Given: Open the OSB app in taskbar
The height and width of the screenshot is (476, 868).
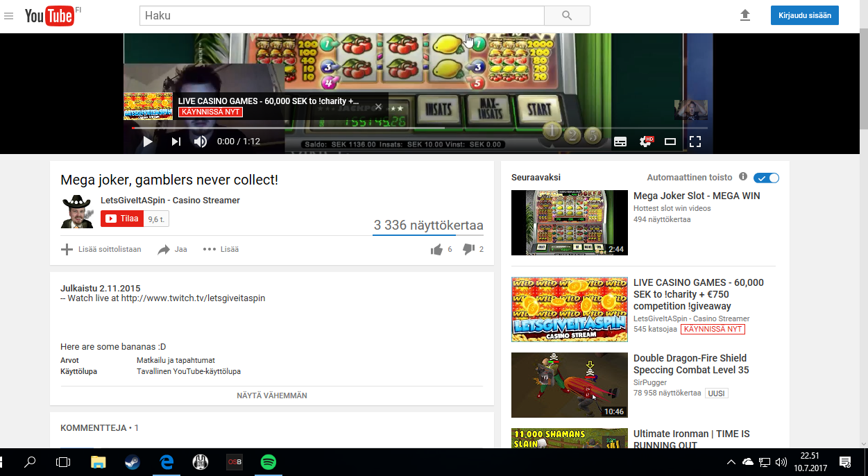Looking at the screenshot, I should click(235, 461).
